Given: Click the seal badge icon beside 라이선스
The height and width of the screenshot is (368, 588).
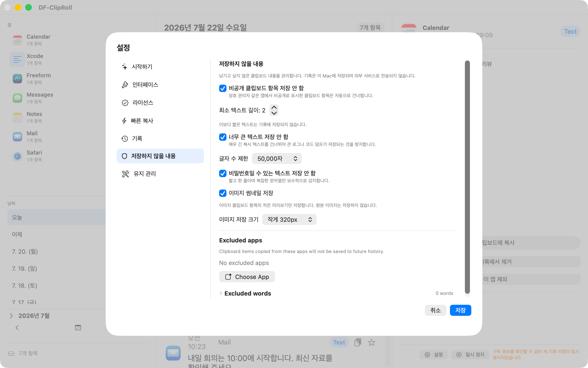Looking at the screenshot, I should pos(125,103).
